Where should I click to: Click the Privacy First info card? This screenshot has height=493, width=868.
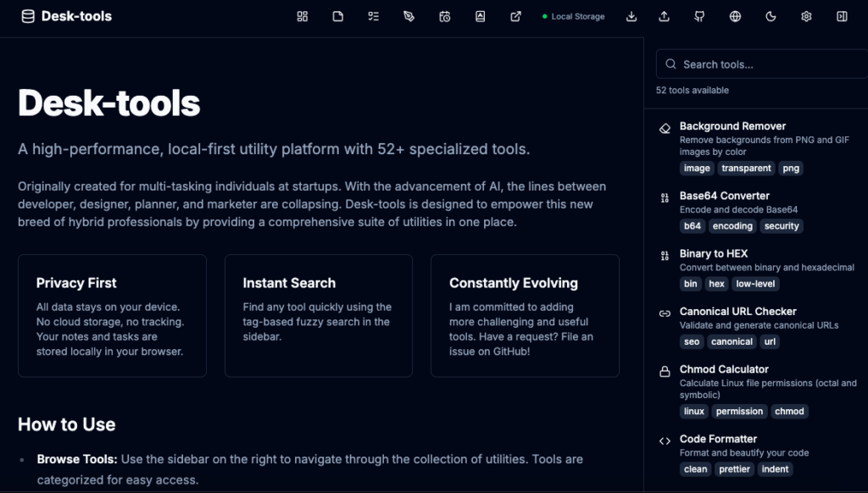(112, 315)
